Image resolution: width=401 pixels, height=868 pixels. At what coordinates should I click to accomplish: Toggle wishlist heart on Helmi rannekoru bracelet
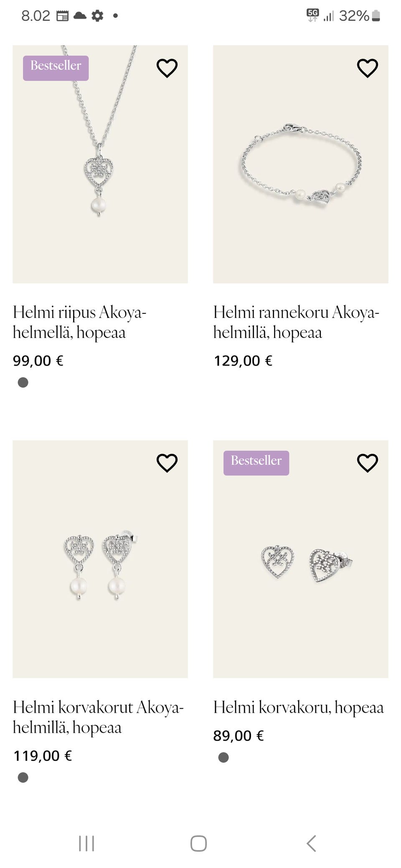367,68
